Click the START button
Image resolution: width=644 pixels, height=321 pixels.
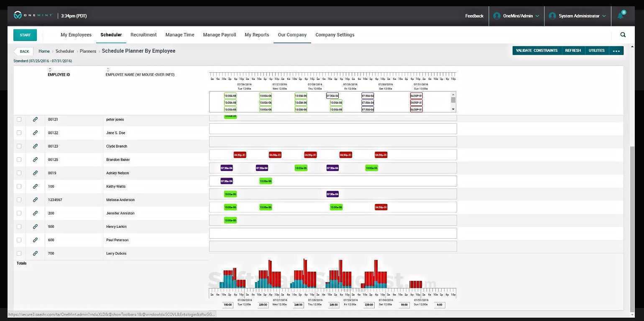click(x=25, y=35)
